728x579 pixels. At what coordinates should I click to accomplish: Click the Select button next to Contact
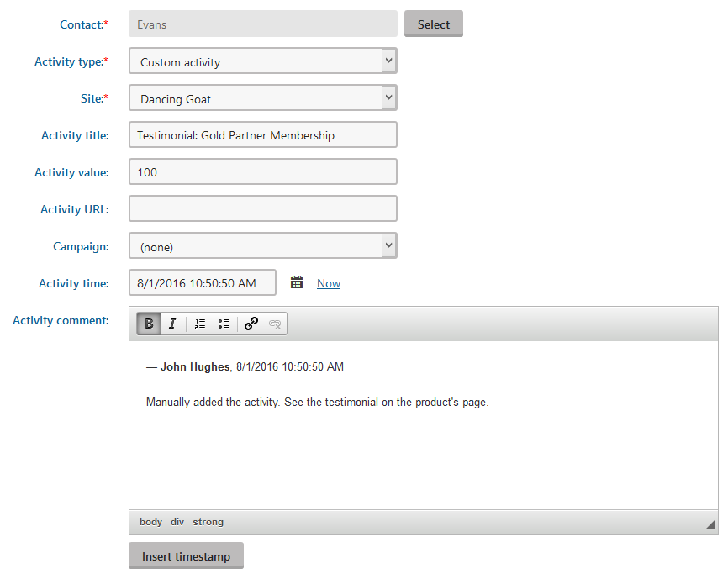pos(433,24)
